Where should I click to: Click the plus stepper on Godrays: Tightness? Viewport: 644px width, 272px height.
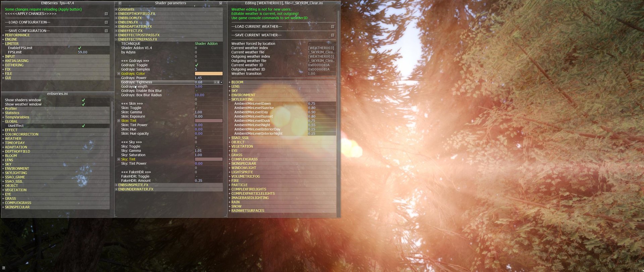click(x=218, y=82)
